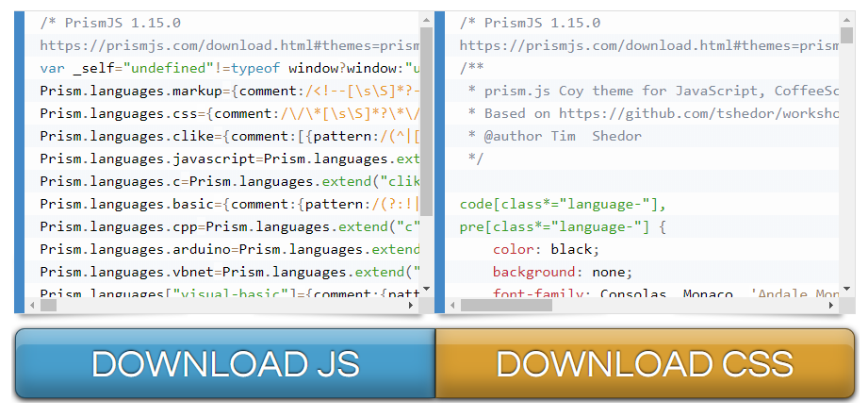
Task: Click the DOWNLOAD JS button
Action: point(225,363)
